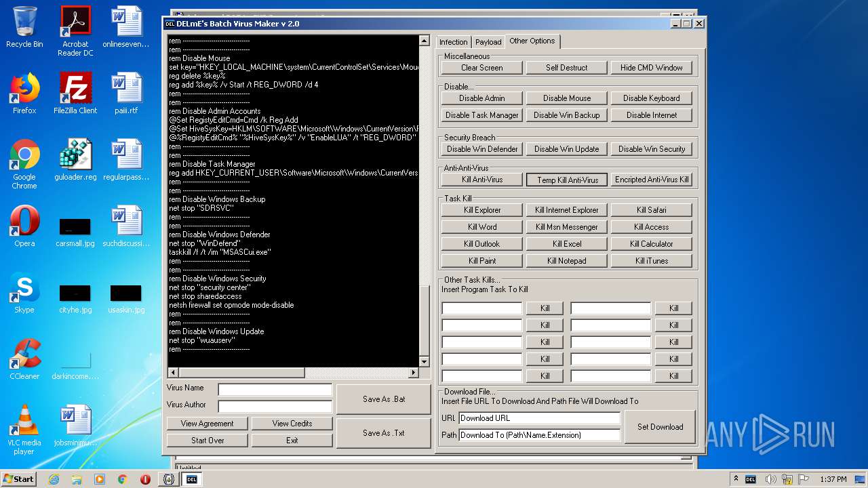
Task: Click the Start button
Action: tap(19, 479)
